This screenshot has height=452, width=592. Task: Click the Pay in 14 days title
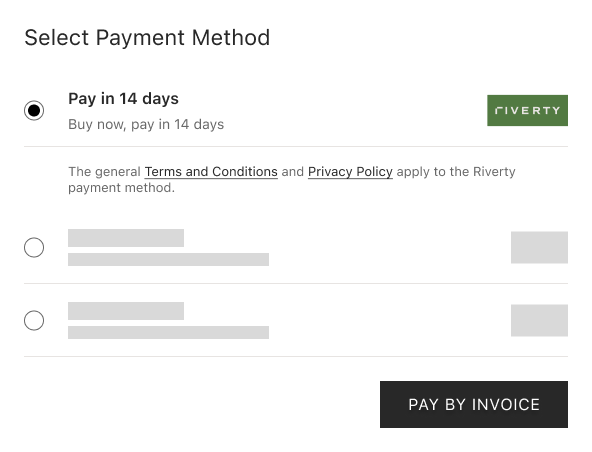click(123, 99)
